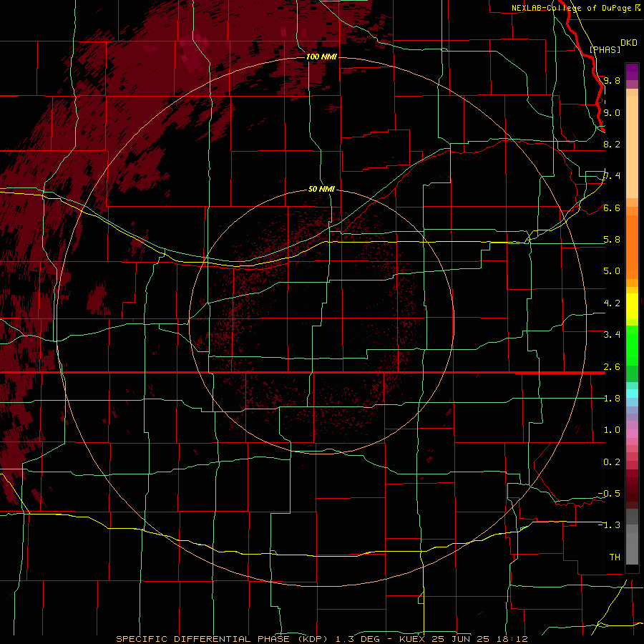This screenshot has width=644, height=644.
Task: Click the NEXLAB-College of DuPage credit text
Action: 571,8
